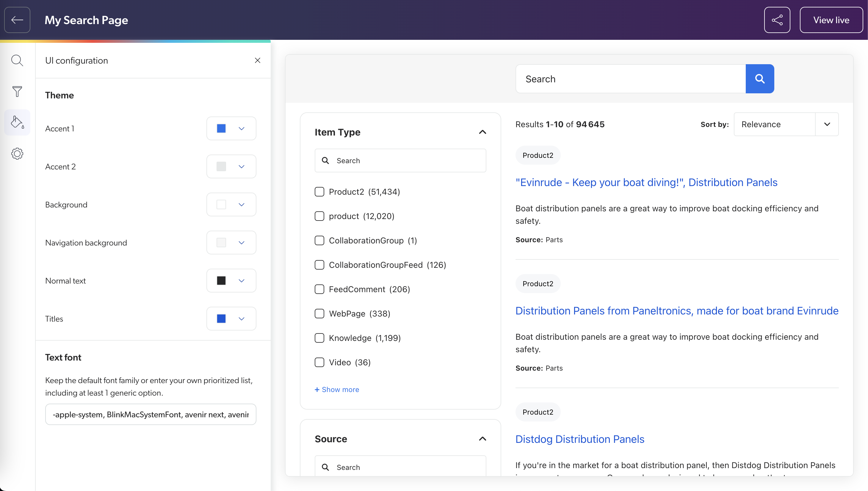The width and height of the screenshot is (868, 491).
Task: Click the blue search submit button
Action: [x=760, y=79]
